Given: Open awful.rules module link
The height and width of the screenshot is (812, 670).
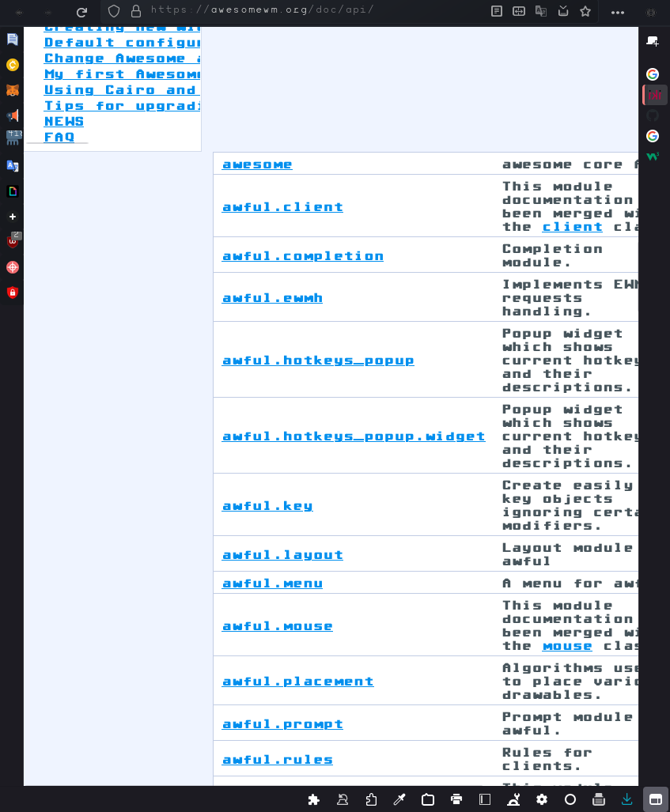Looking at the screenshot, I should coord(277,760).
